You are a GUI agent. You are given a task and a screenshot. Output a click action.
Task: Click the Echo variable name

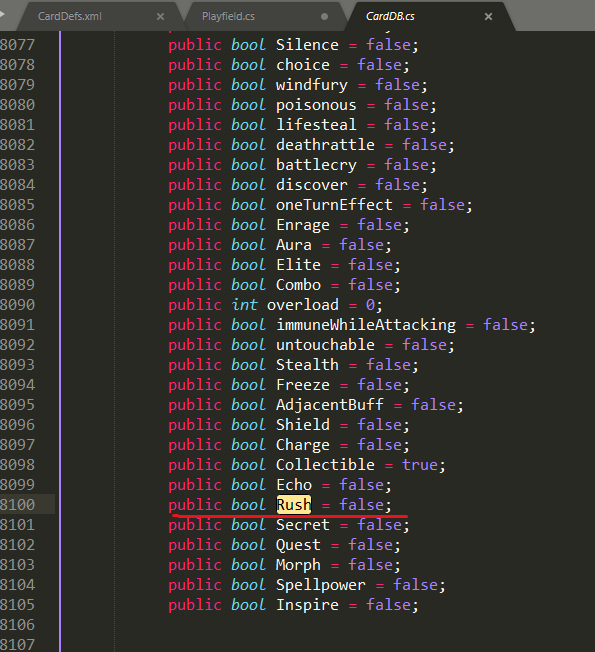click(294, 485)
